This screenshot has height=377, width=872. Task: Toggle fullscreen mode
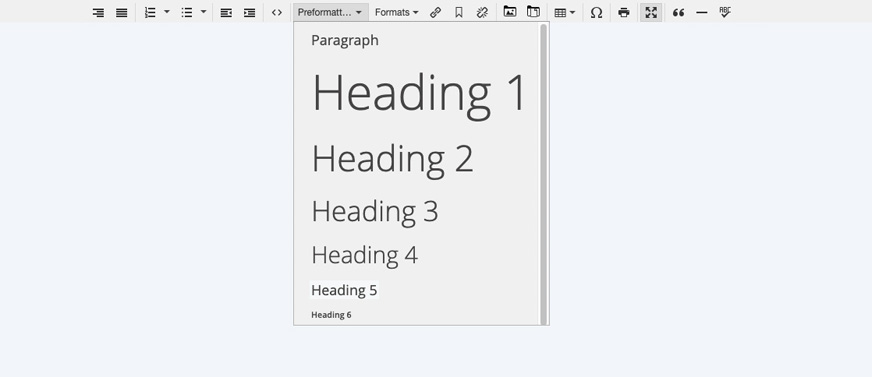651,12
